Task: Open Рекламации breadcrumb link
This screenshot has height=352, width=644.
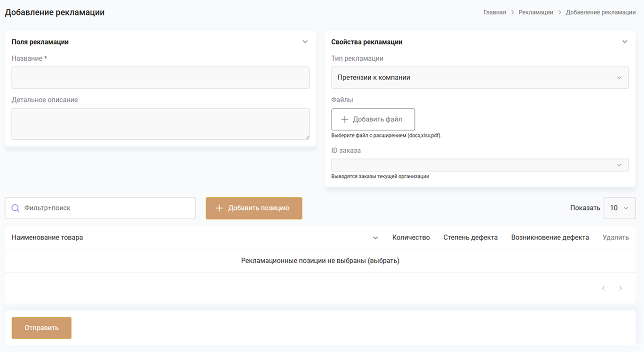Action: (536, 12)
